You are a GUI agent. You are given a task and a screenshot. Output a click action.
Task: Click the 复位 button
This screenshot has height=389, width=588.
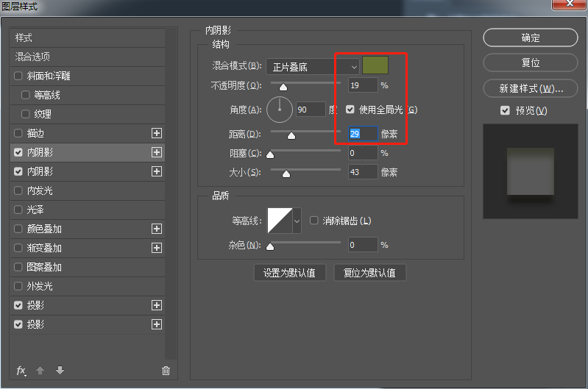pyautogui.click(x=531, y=63)
